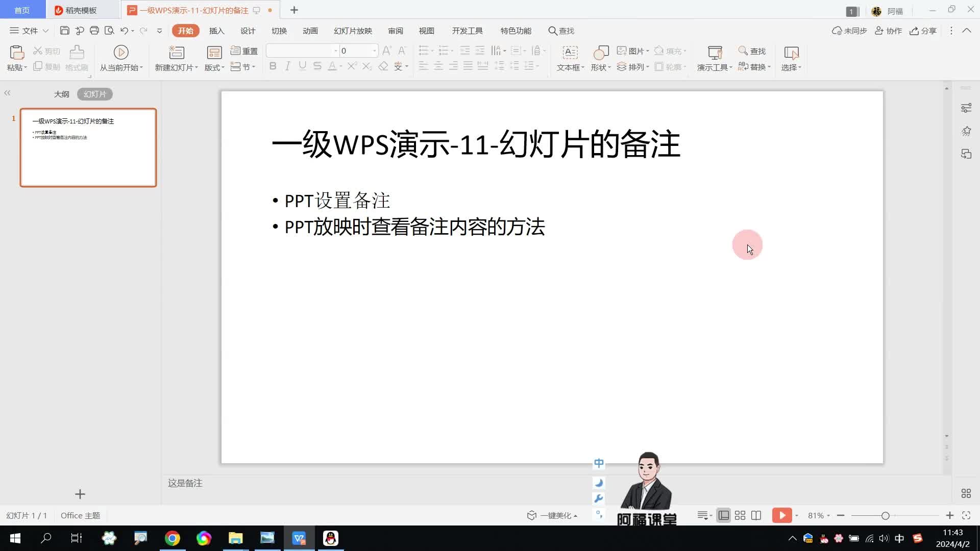Switch to slide sorter grid view icon
Screen dimensions: 980x551
click(x=740, y=515)
